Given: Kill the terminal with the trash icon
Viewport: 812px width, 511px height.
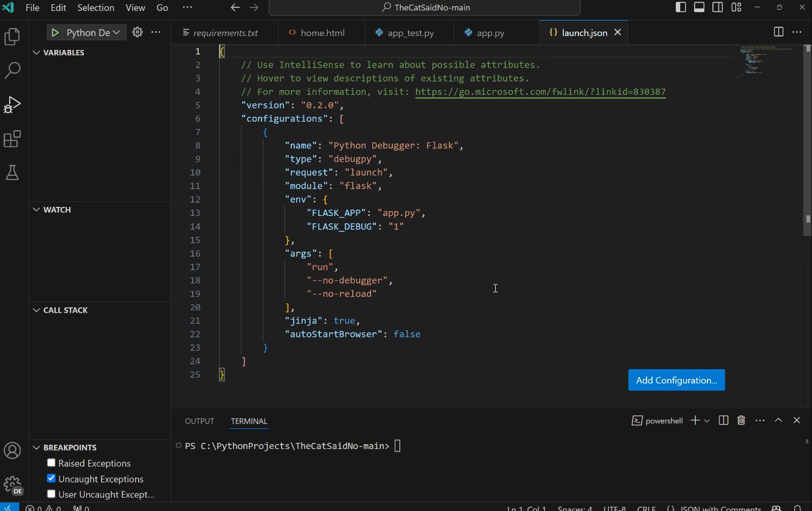Looking at the screenshot, I should click(x=741, y=420).
